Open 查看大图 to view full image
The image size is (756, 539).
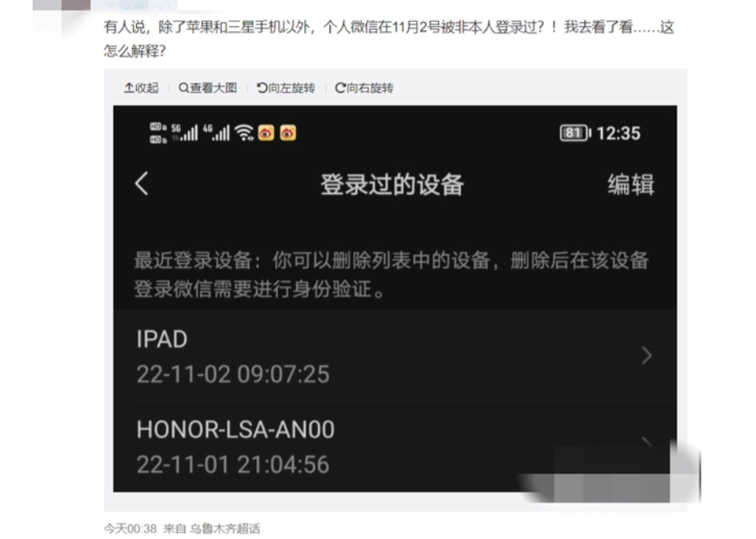(x=208, y=88)
